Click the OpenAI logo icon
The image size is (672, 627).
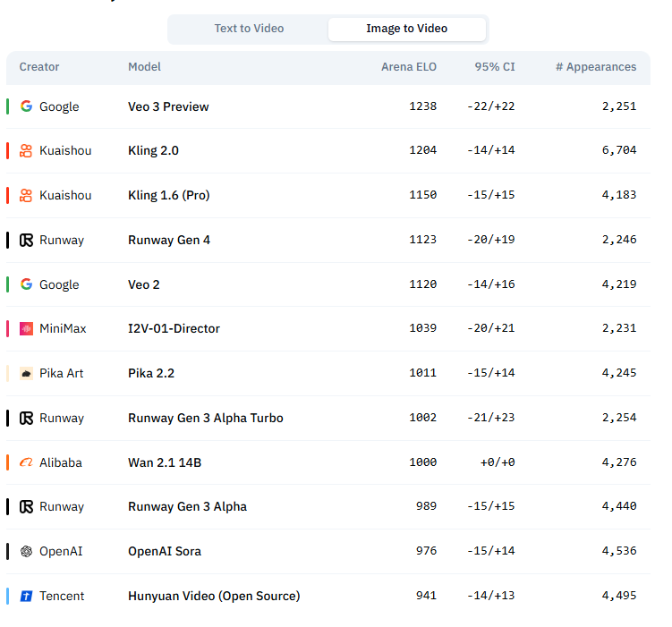tap(26, 551)
